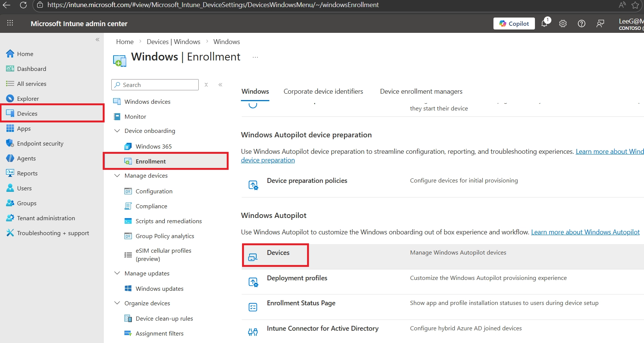Collapse the Manage devices section
Viewport: 644px width, 343px height.
[x=117, y=175]
